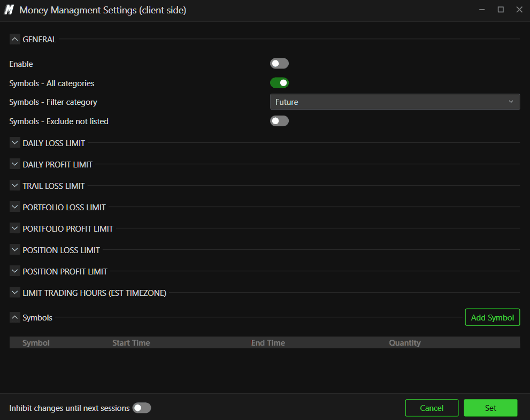530x420 pixels.
Task: Toggle Symbols - Exclude not listed switch
Action: point(279,121)
